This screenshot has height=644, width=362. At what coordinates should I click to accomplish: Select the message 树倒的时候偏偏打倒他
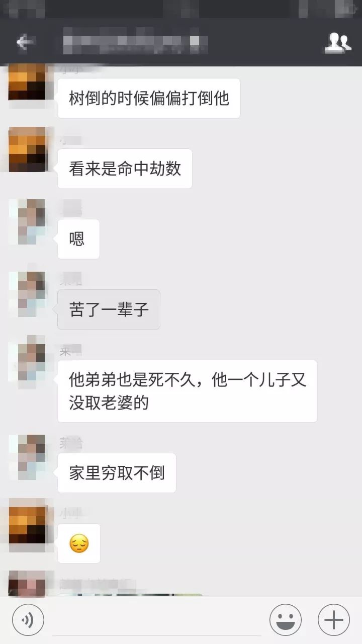[149, 98]
